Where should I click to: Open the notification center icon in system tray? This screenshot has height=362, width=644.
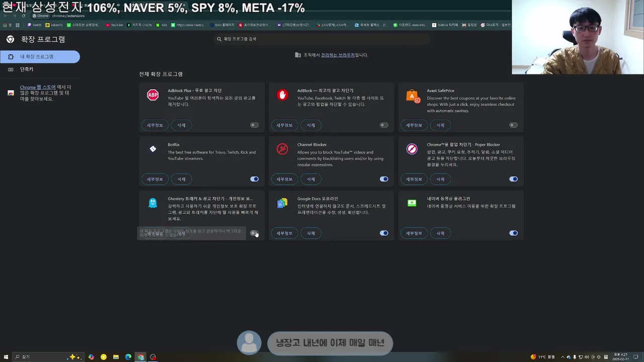click(636, 357)
